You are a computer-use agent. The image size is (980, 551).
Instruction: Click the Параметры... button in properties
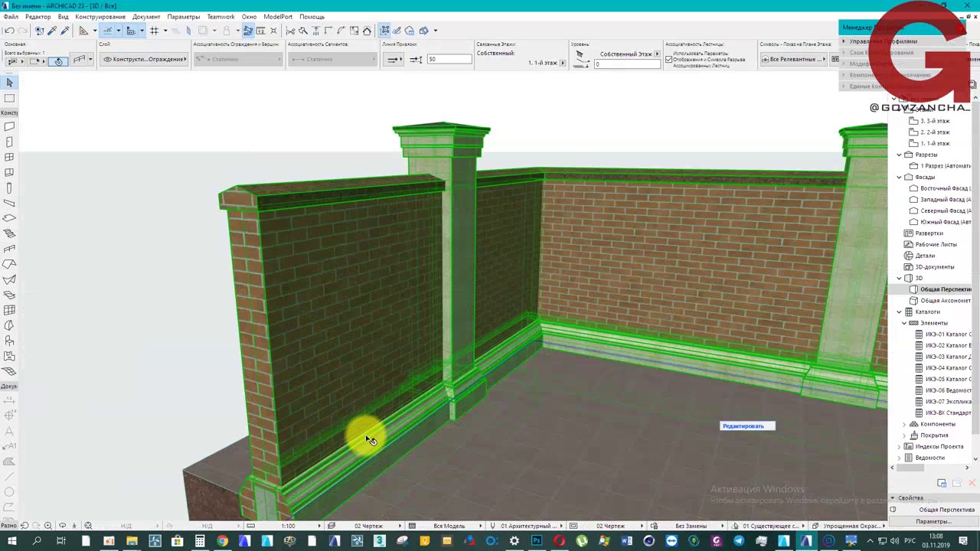point(933,522)
